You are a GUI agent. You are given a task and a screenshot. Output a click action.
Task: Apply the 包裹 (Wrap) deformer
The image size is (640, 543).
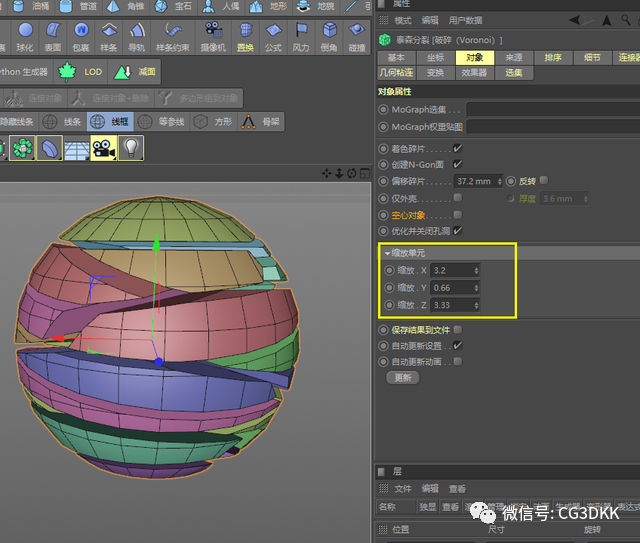click(x=81, y=37)
